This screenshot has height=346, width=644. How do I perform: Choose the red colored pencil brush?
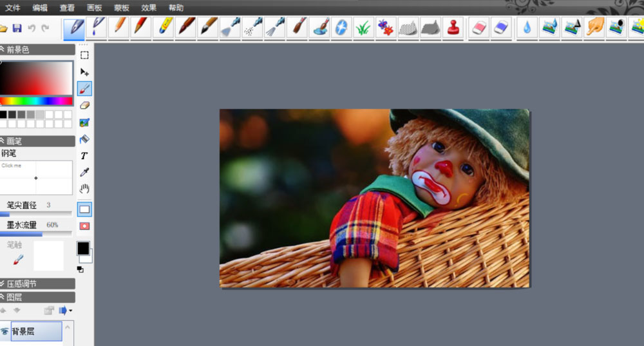coord(141,28)
